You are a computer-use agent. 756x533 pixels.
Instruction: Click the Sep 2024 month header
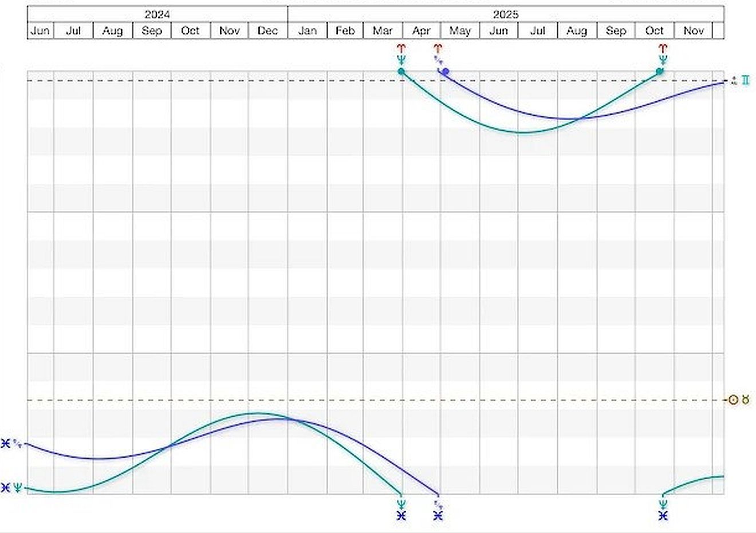[152, 31]
